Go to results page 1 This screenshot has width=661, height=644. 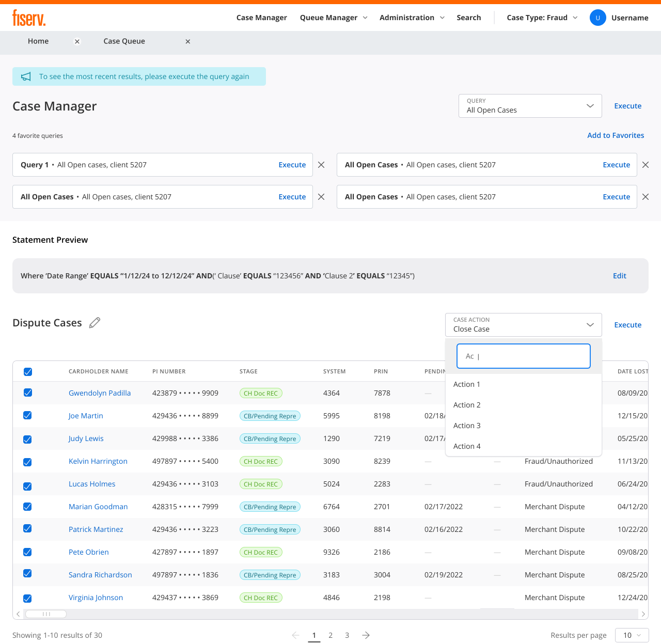[314, 635]
